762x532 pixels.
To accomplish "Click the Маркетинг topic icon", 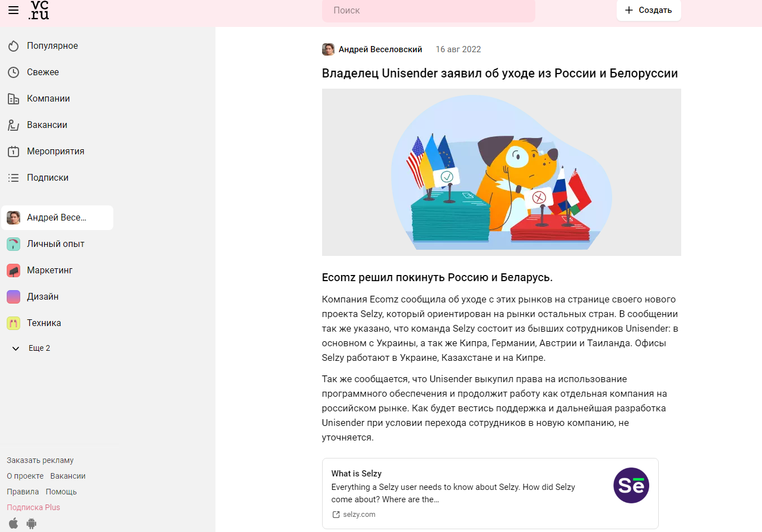I will point(13,270).
